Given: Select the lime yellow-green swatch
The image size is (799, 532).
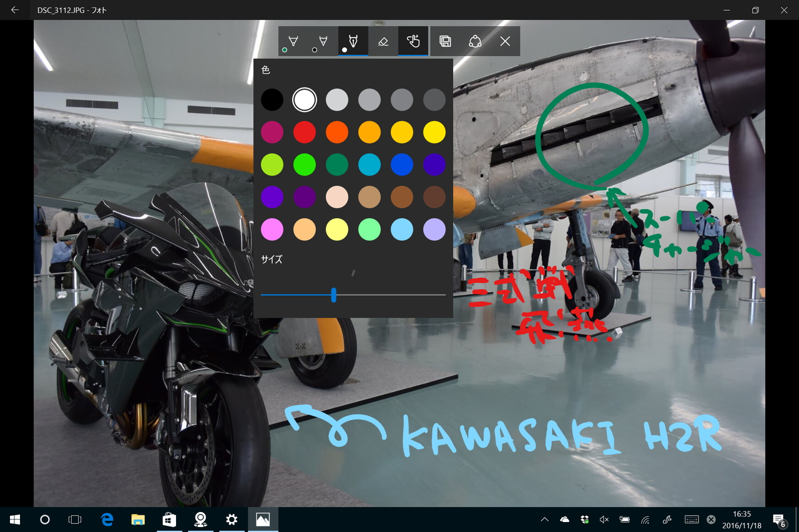Looking at the screenshot, I should [272, 165].
